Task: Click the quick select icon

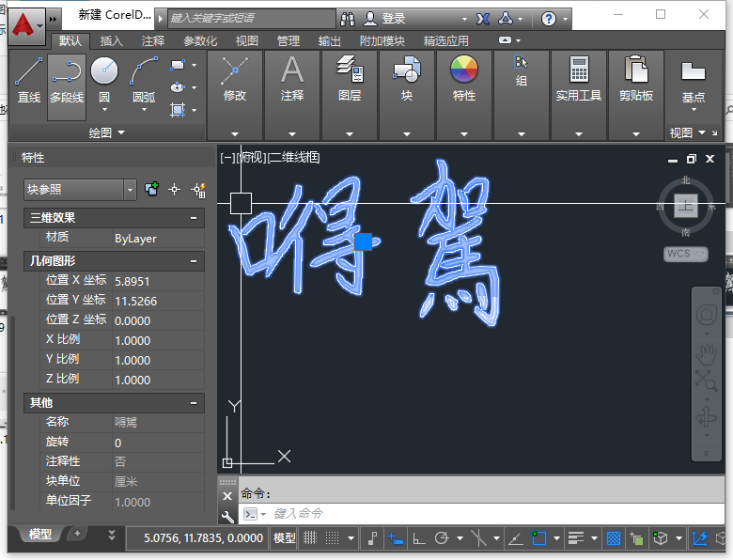Action: (x=198, y=189)
